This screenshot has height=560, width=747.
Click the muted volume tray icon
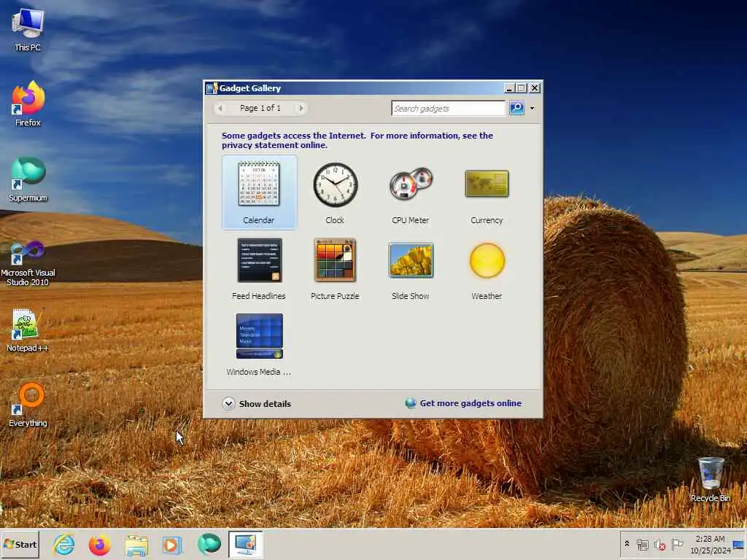click(659, 545)
